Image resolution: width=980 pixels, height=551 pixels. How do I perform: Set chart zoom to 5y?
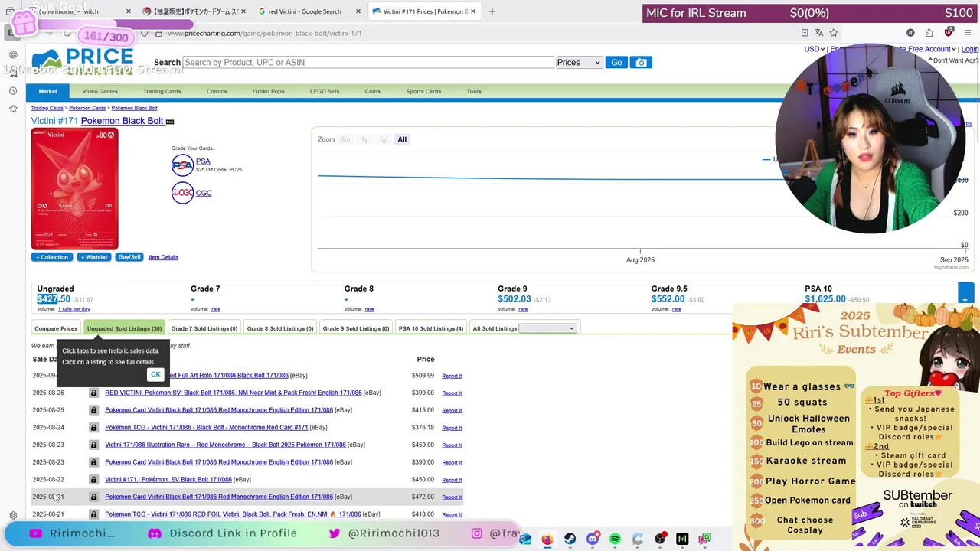click(x=383, y=139)
